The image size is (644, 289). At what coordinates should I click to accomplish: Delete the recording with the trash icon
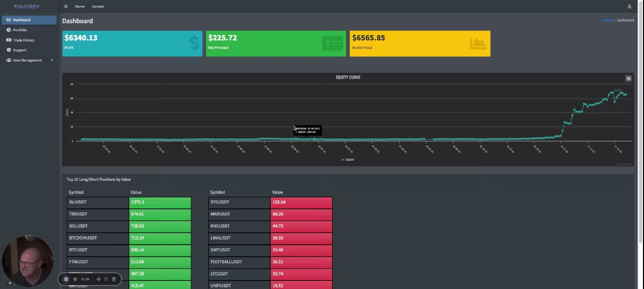tap(114, 279)
